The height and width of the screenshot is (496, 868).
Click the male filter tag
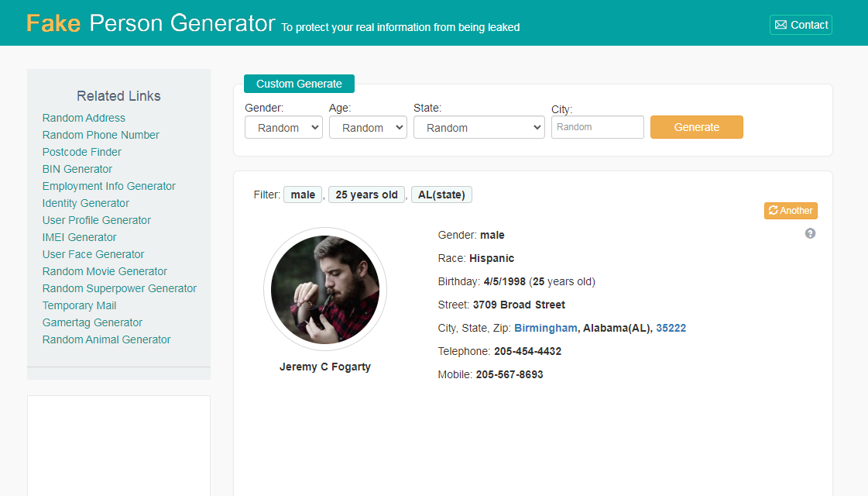303,195
